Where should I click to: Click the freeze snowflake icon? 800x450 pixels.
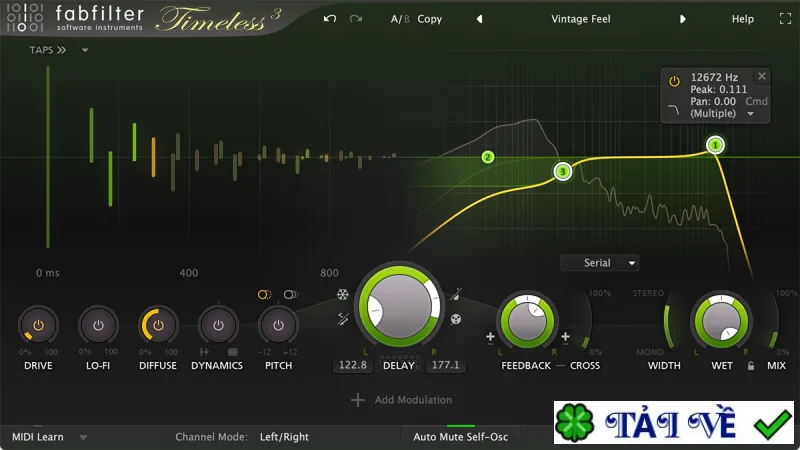click(x=342, y=294)
